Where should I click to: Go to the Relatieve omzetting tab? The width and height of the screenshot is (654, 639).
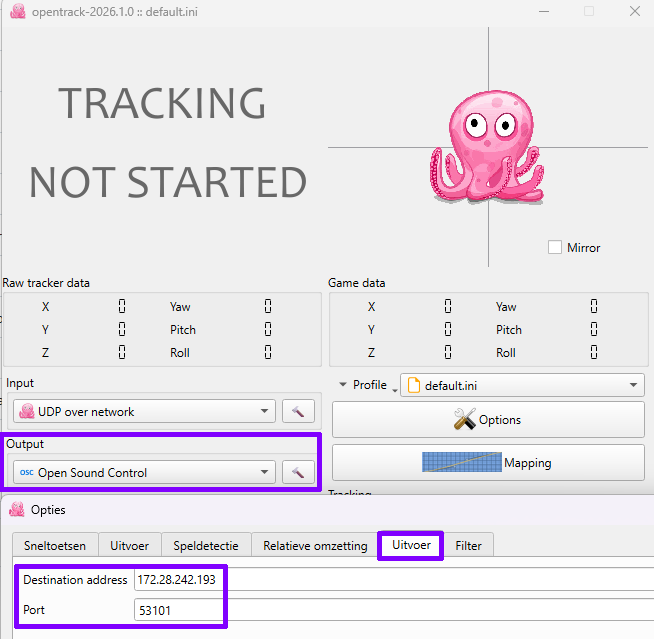(x=315, y=546)
